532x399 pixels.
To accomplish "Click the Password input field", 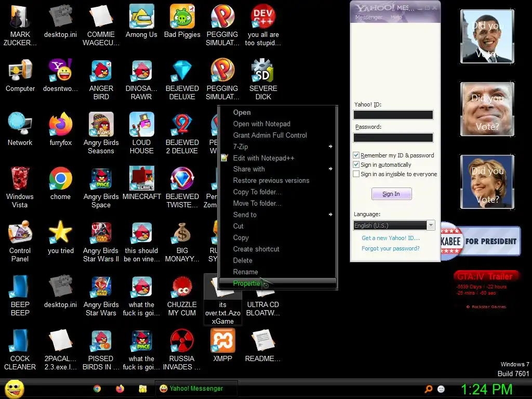I will click(393, 137).
